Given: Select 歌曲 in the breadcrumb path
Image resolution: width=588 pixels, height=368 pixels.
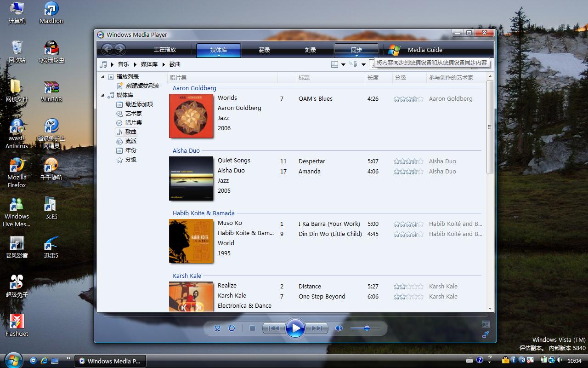Looking at the screenshot, I should tap(175, 64).
